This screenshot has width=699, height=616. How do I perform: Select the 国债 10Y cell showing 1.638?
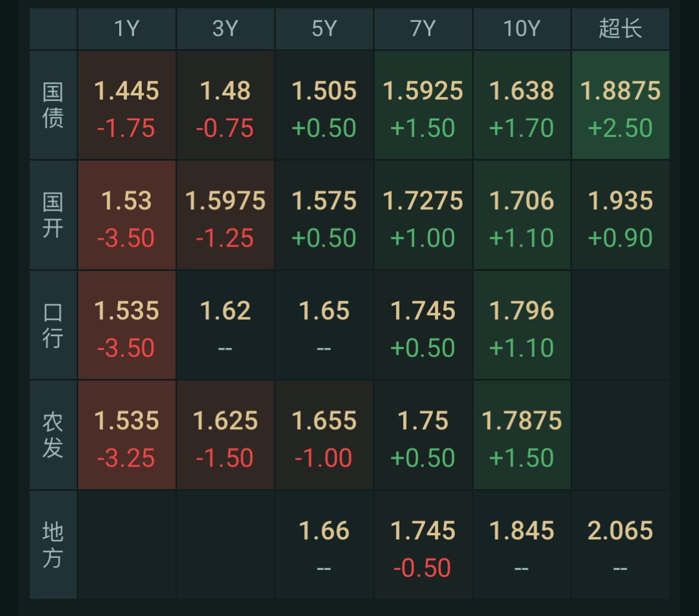[x=522, y=105]
